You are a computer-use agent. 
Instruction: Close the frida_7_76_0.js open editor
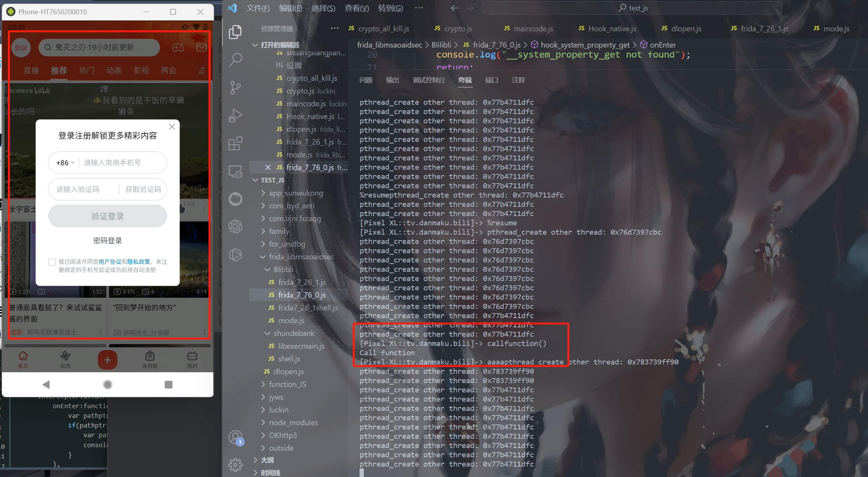click(x=268, y=167)
